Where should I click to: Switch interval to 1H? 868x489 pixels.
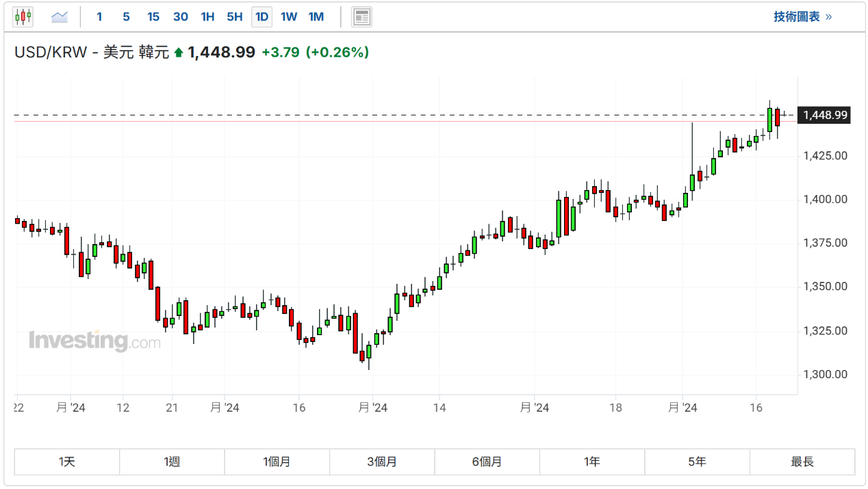[x=207, y=16]
